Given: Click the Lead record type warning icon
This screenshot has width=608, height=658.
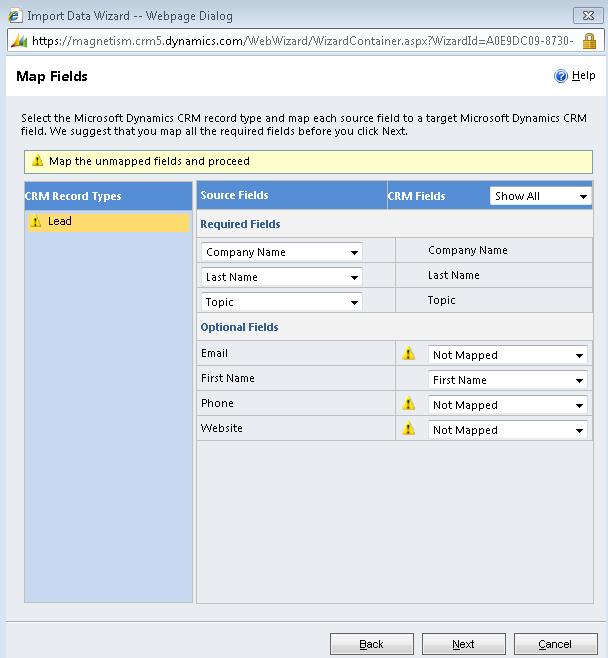Looking at the screenshot, I should pos(36,222).
